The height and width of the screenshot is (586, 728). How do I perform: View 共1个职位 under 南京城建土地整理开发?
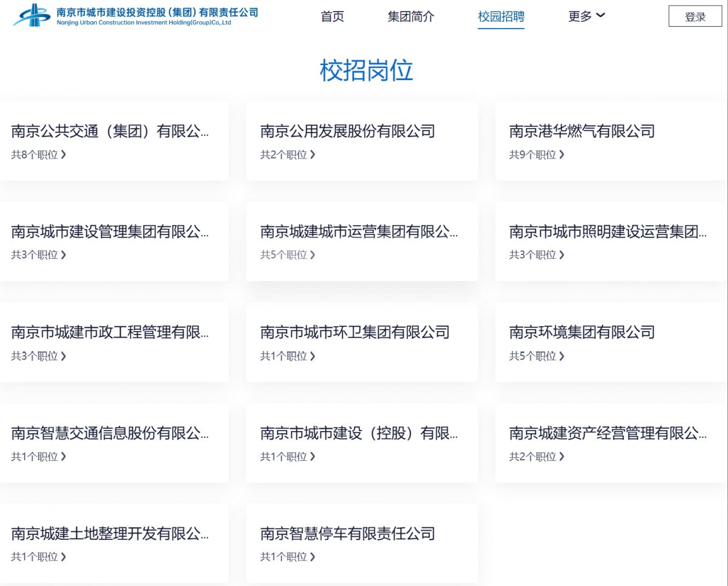(x=38, y=557)
